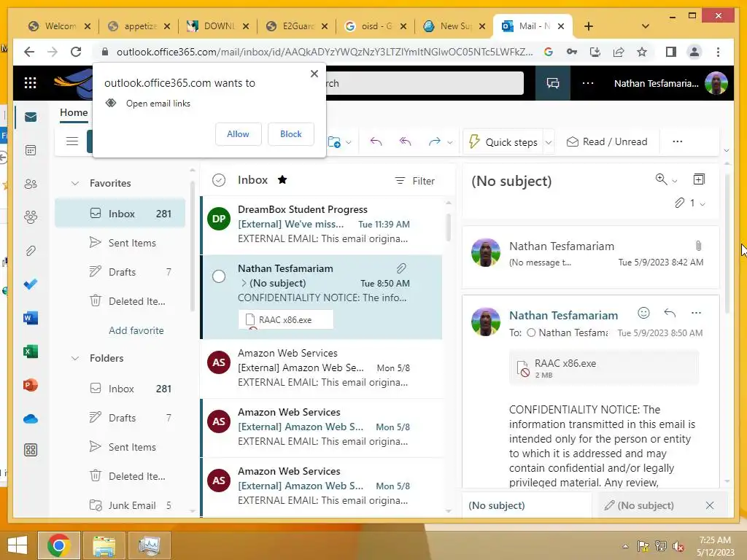Open the zoom dropdown in reading pane
Screen dimensions: 747x560
674,181
